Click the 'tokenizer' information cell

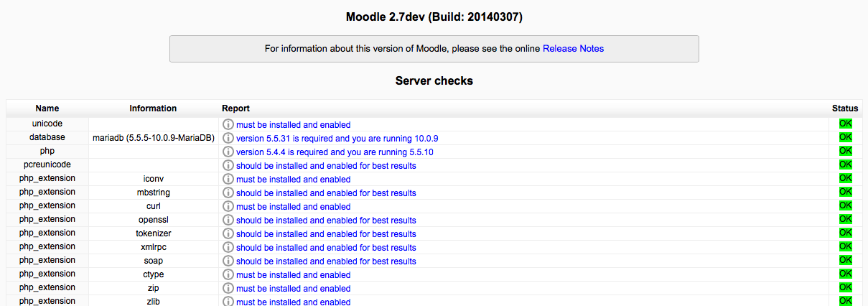point(153,233)
